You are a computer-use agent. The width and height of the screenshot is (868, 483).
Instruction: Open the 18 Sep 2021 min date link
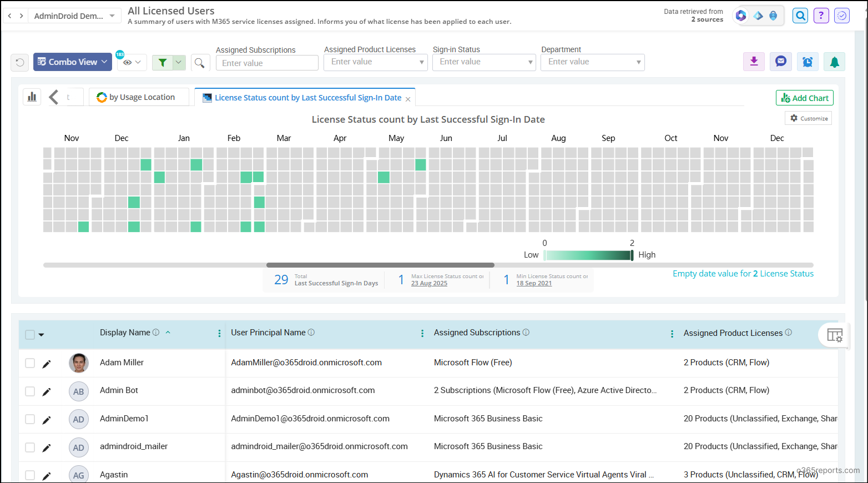click(x=534, y=283)
